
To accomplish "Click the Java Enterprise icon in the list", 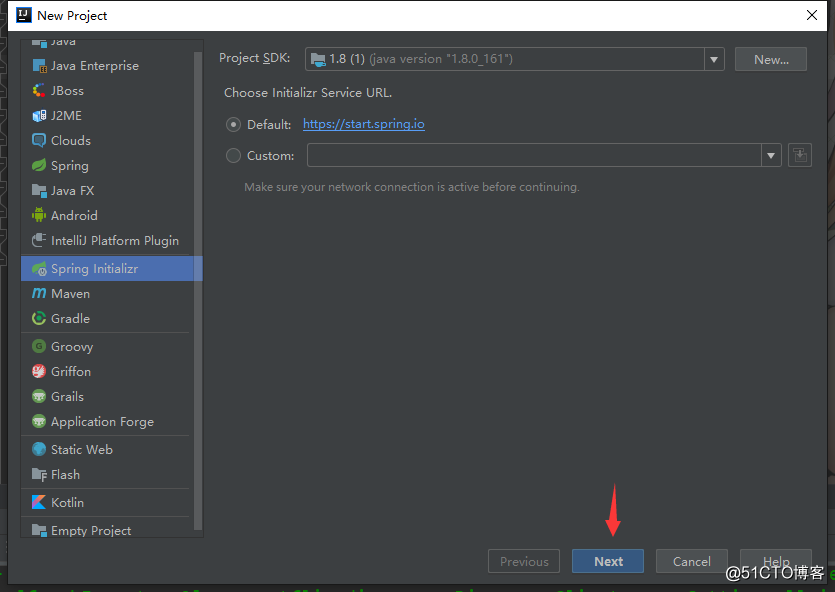I will [x=39, y=65].
